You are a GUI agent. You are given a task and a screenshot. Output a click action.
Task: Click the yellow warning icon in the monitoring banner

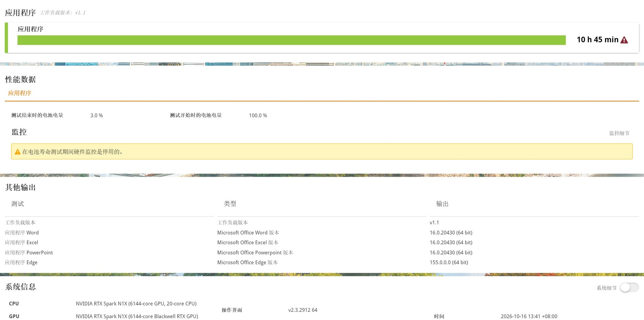[x=18, y=152]
